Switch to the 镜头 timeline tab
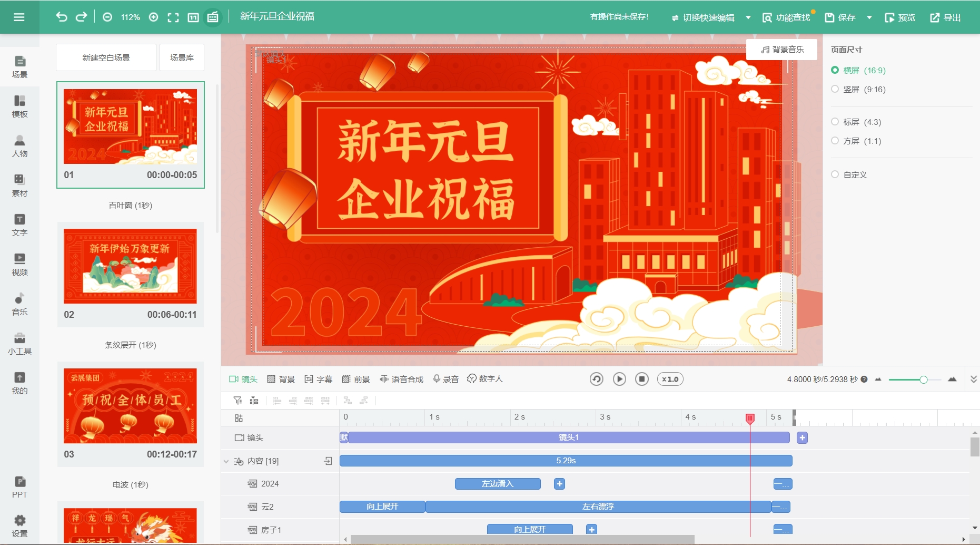 pyautogui.click(x=243, y=379)
